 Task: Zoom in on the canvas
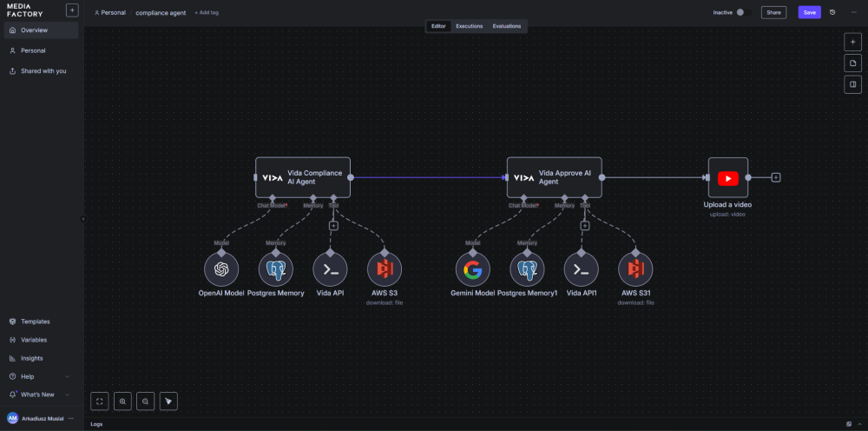pyautogui.click(x=122, y=401)
